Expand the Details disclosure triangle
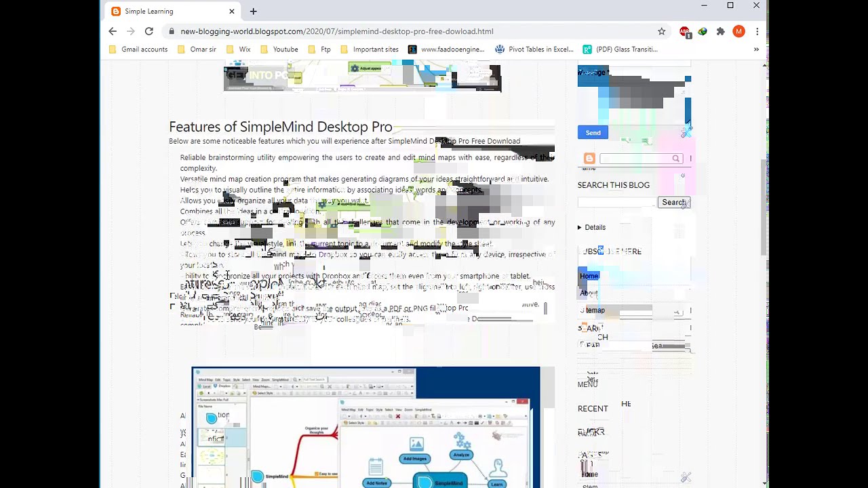This screenshot has width=868, height=488. [579, 227]
